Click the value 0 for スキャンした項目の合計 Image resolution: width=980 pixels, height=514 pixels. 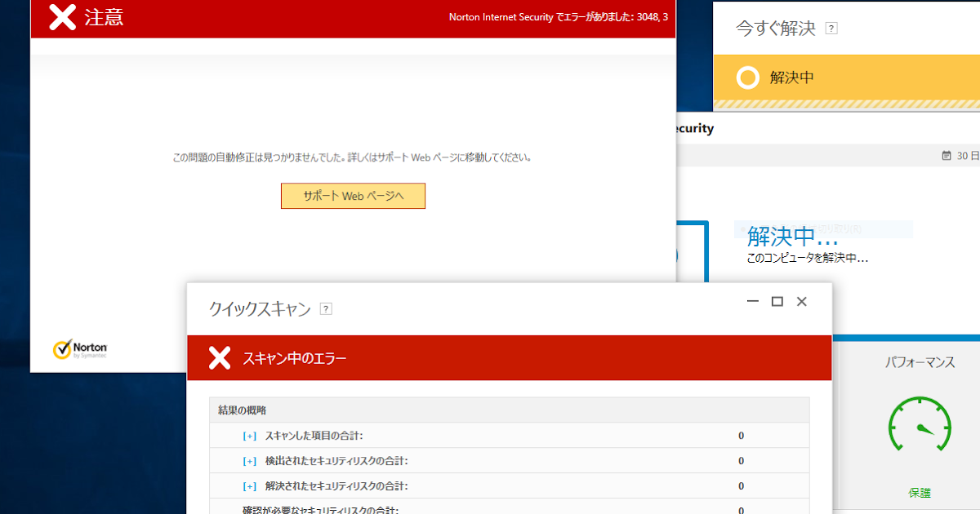[x=741, y=436]
